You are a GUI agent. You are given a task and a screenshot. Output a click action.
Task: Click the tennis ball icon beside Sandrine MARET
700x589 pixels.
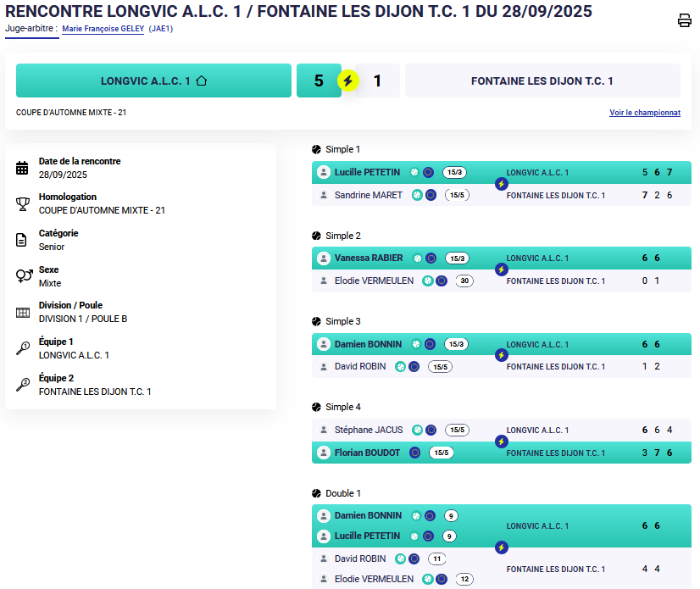pyautogui.click(x=417, y=195)
